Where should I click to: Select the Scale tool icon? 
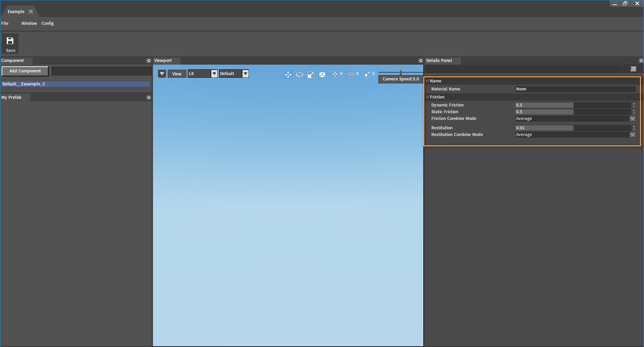click(311, 74)
